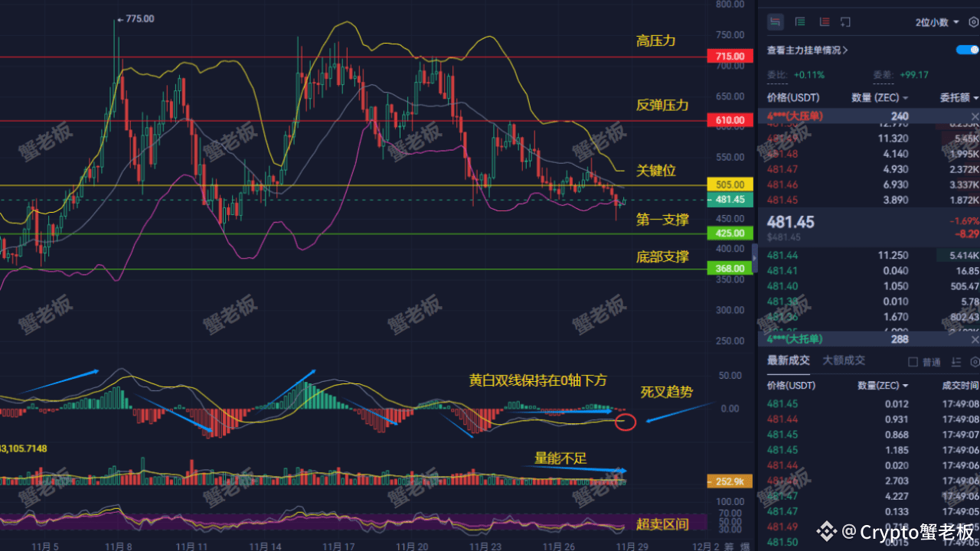Expand the 委托额 column dropdown
Image resolution: width=980 pixels, height=551 pixels.
click(x=959, y=98)
